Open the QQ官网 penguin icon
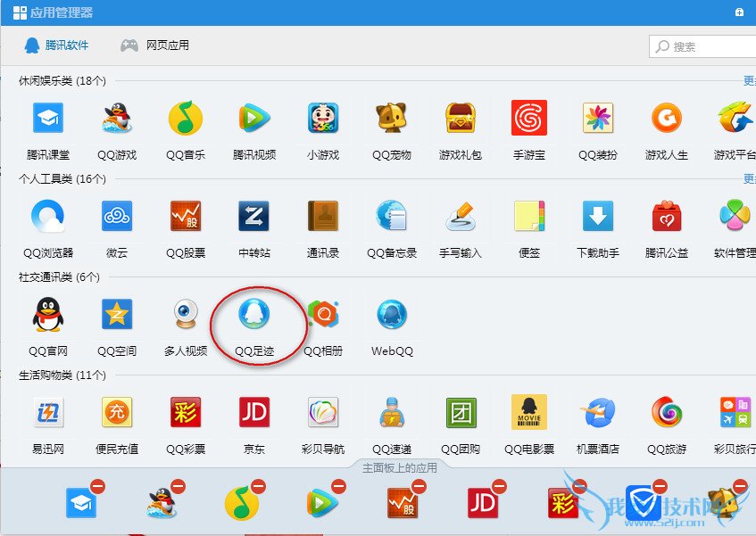The image size is (756, 536). tap(47, 315)
